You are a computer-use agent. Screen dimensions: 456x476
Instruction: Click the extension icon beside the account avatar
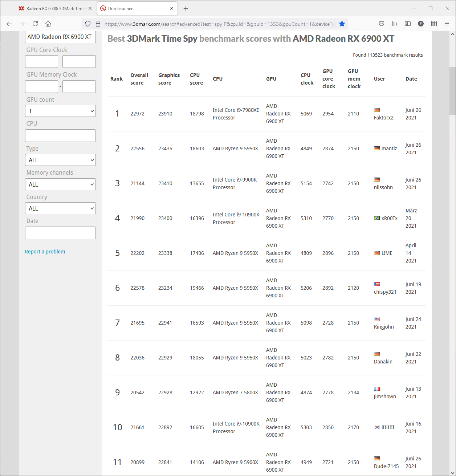tap(434, 24)
